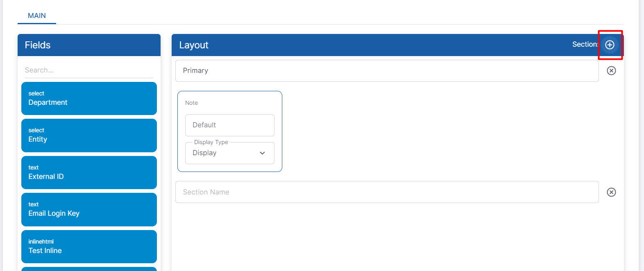This screenshot has height=271, width=644.
Task: Click the Layout panel title
Action: pyautogui.click(x=194, y=45)
